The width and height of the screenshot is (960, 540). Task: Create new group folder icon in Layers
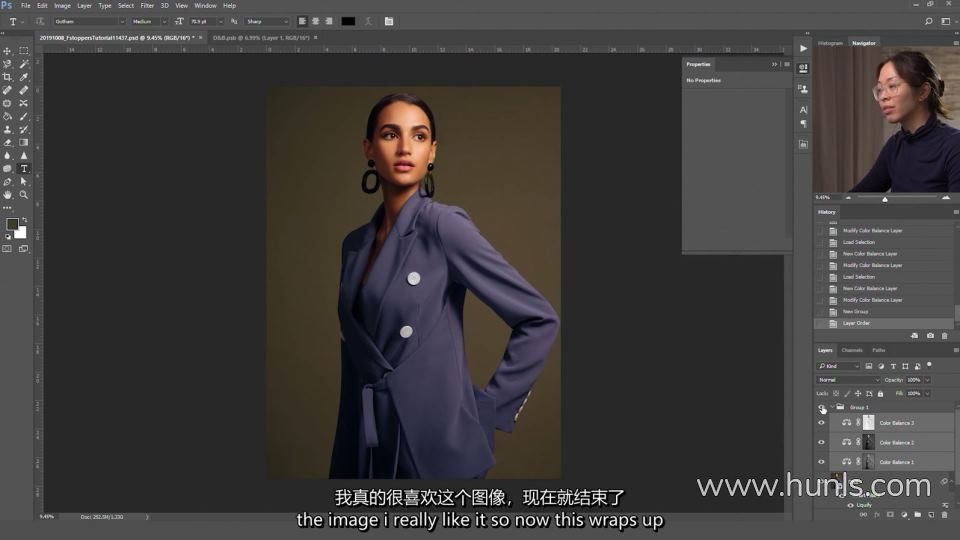tap(917, 515)
